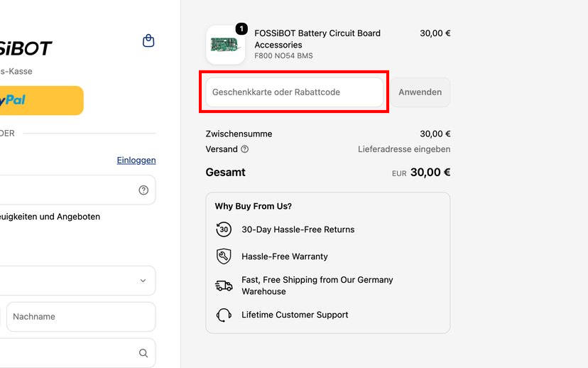Open the circuit board product thumbnail
Viewport: 588px width, 368px height.
[225, 45]
